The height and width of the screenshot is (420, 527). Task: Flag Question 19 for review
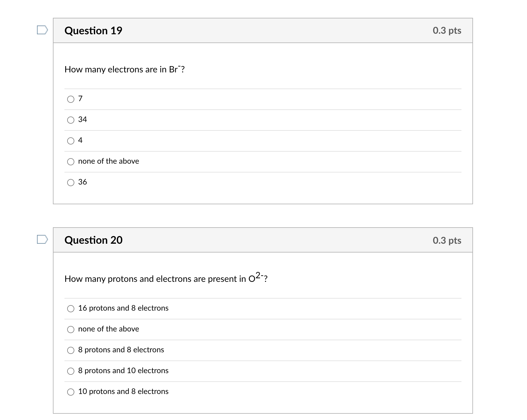point(42,30)
